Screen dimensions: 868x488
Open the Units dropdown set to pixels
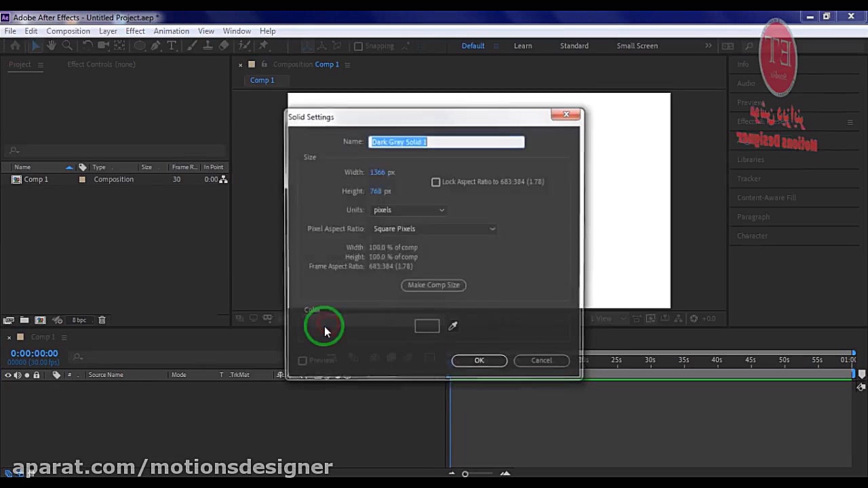click(x=409, y=210)
